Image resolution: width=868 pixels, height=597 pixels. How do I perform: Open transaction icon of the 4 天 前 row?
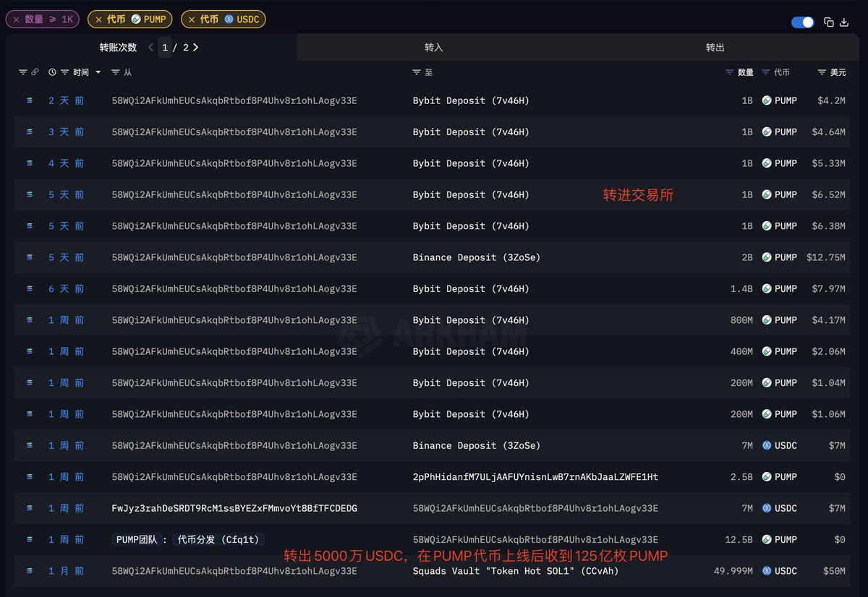[x=30, y=163]
